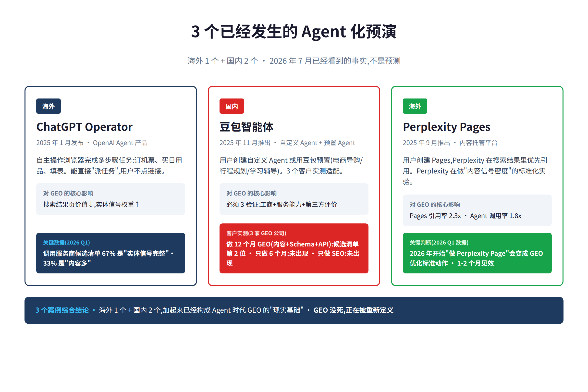Click the bold 'GEO 没死,正在被重新定义' conclusion

point(353,310)
